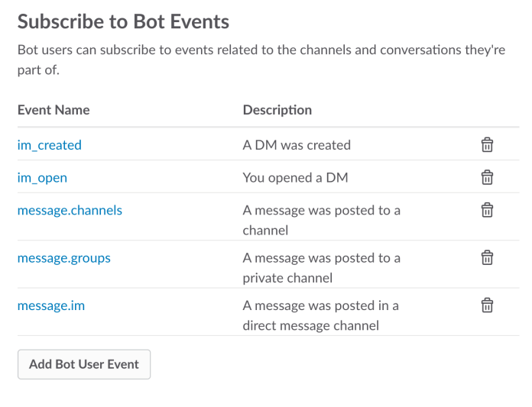Click the private channel message description

321,268
